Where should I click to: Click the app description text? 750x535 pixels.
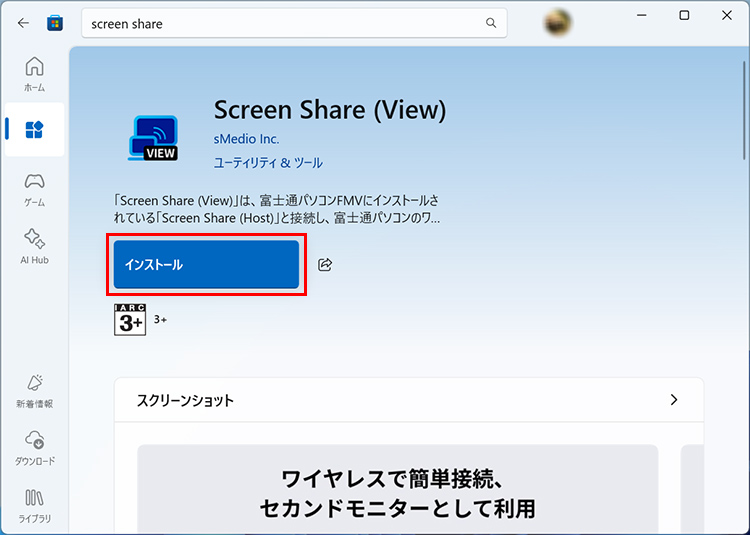(276, 209)
